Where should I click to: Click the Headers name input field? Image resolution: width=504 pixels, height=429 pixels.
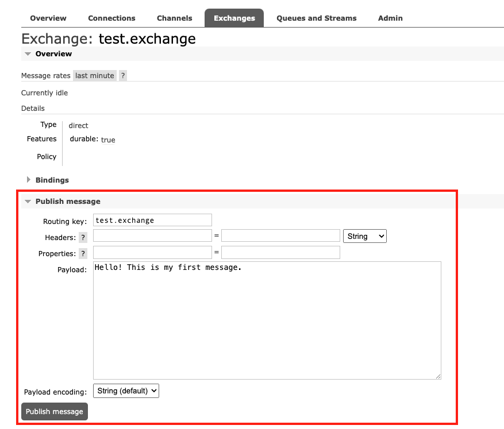click(x=152, y=236)
